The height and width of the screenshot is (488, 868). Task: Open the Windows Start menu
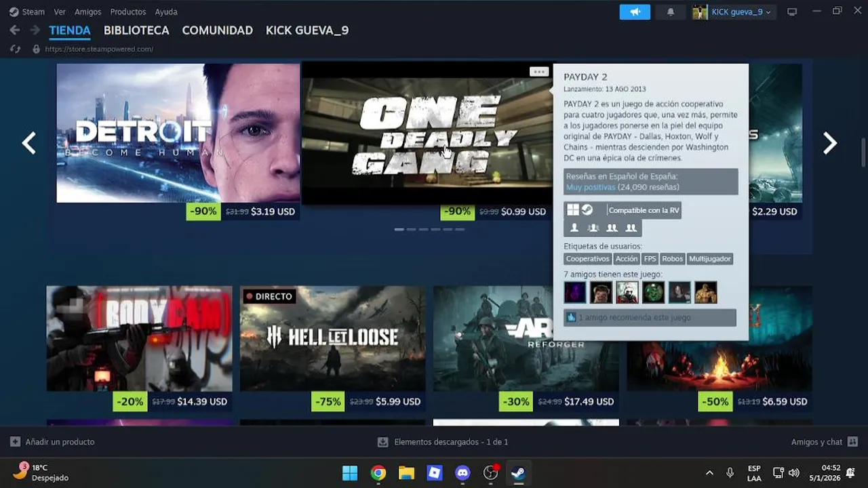pyautogui.click(x=350, y=472)
